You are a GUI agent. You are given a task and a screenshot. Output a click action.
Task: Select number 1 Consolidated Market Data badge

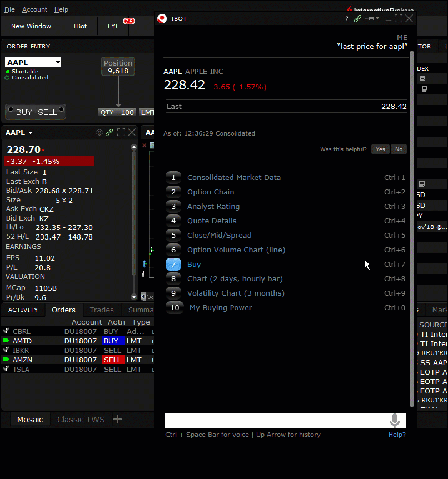[x=173, y=177]
